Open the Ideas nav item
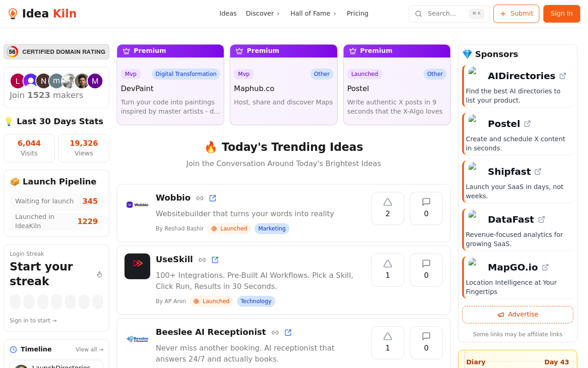This screenshot has height=368, width=588. 228,13
